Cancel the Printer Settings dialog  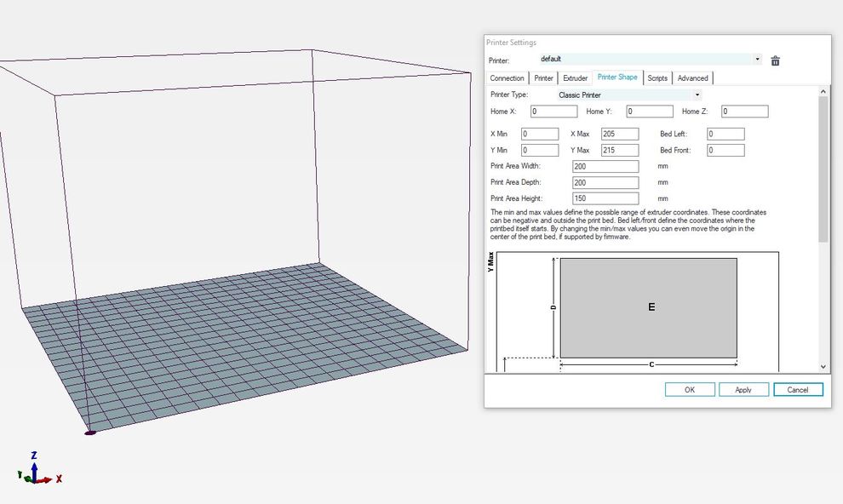[798, 390]
